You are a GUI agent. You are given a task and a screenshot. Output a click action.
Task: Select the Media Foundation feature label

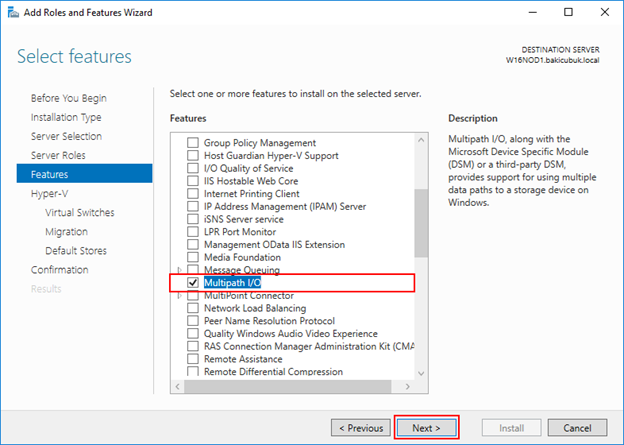coord(242,257)
